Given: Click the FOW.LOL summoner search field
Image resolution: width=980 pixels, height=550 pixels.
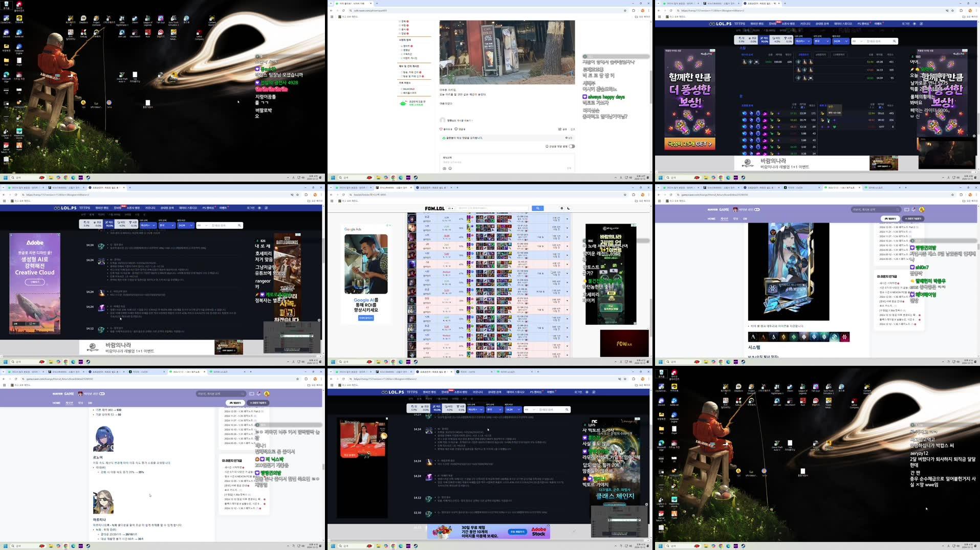Looking at the screenshot, I should pyautogui.click(x=493, y=208).
